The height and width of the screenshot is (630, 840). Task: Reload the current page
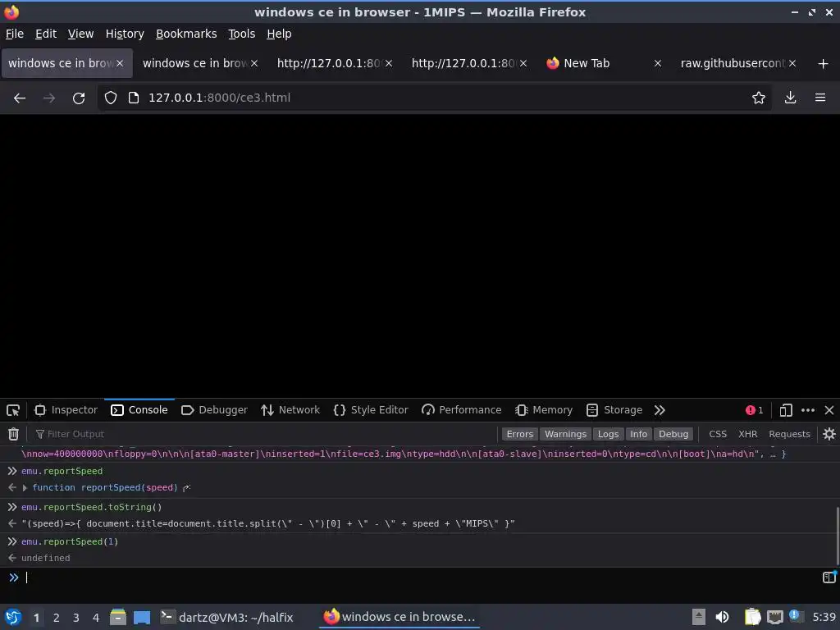[79, 98]
